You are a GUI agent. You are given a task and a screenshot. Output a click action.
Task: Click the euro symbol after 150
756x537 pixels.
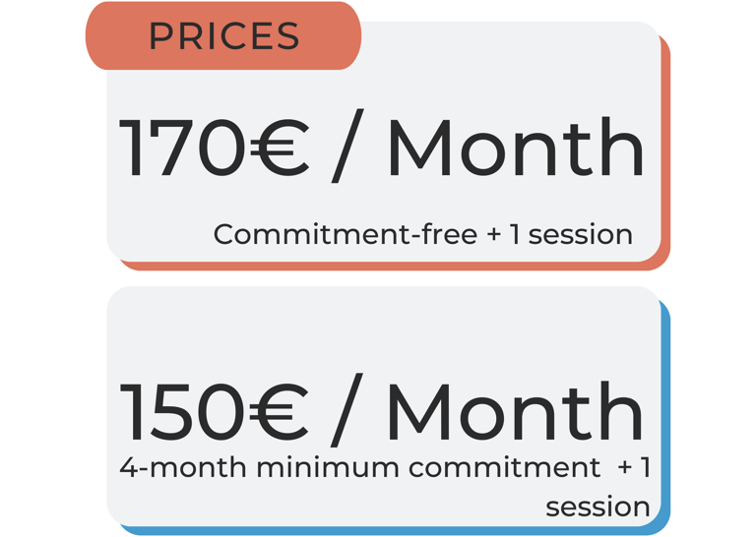(x=279, y=412)
